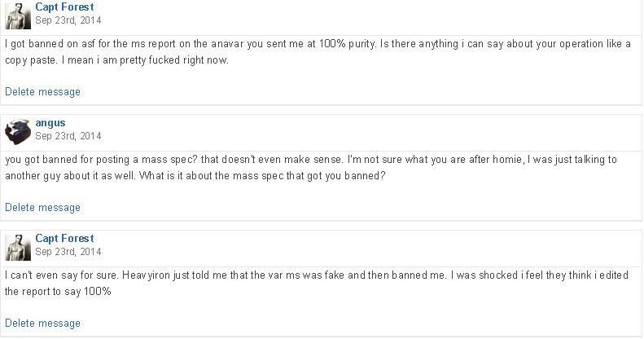Delete the first message about the anavar report

(42, 92)
